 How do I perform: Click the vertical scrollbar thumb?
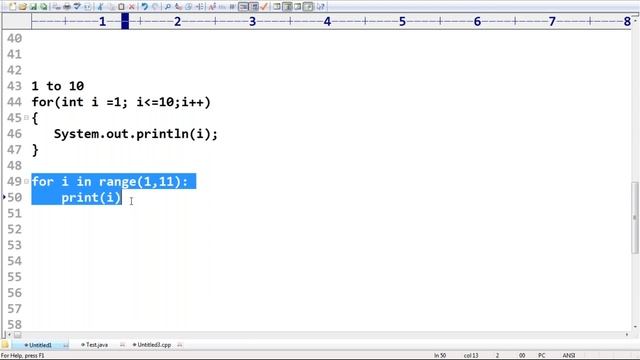635,218
